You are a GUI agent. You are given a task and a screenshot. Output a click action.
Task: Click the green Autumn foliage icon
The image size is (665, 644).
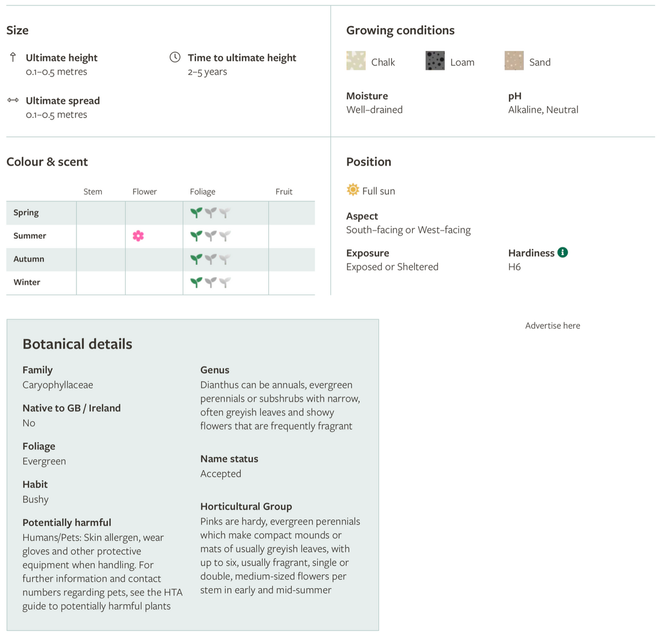point(196,259)
